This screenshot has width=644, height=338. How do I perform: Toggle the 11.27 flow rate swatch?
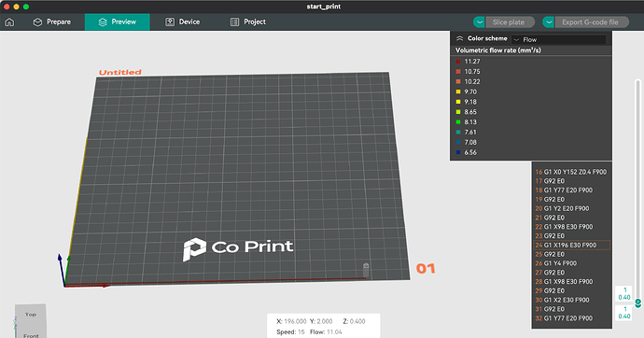pyautogui.click(x=458, y=62)
